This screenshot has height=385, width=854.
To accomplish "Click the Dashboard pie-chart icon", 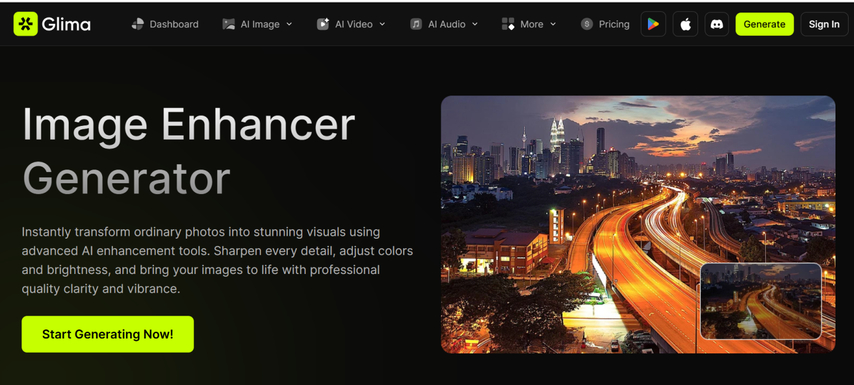I will (x=138, y=24).
